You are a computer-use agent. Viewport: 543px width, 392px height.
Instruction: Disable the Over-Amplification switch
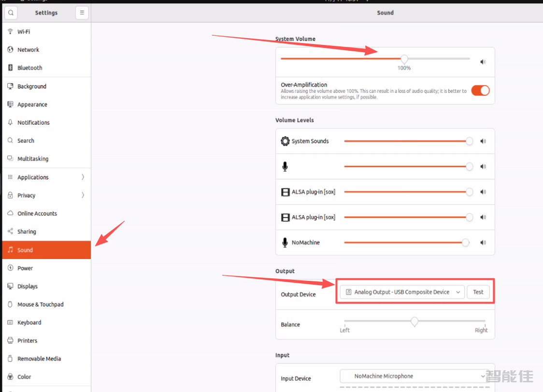(x=480, y=90)
